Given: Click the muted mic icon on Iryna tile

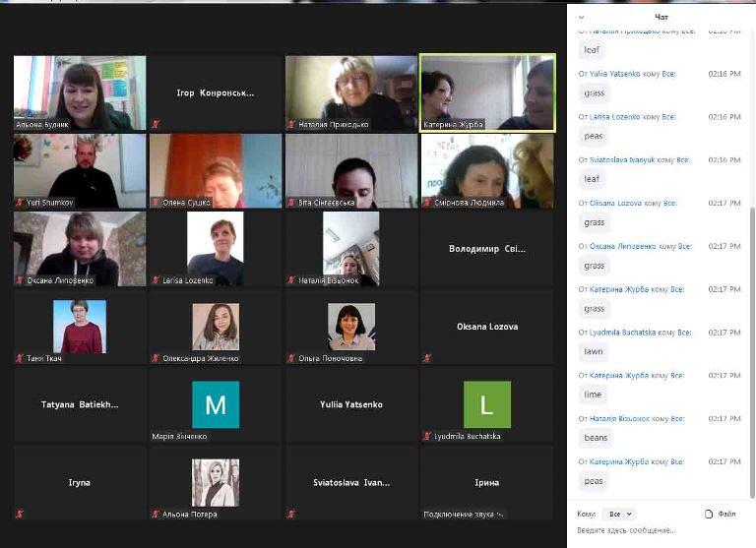Looking at the screenshot, I should [x=20, y=514].
